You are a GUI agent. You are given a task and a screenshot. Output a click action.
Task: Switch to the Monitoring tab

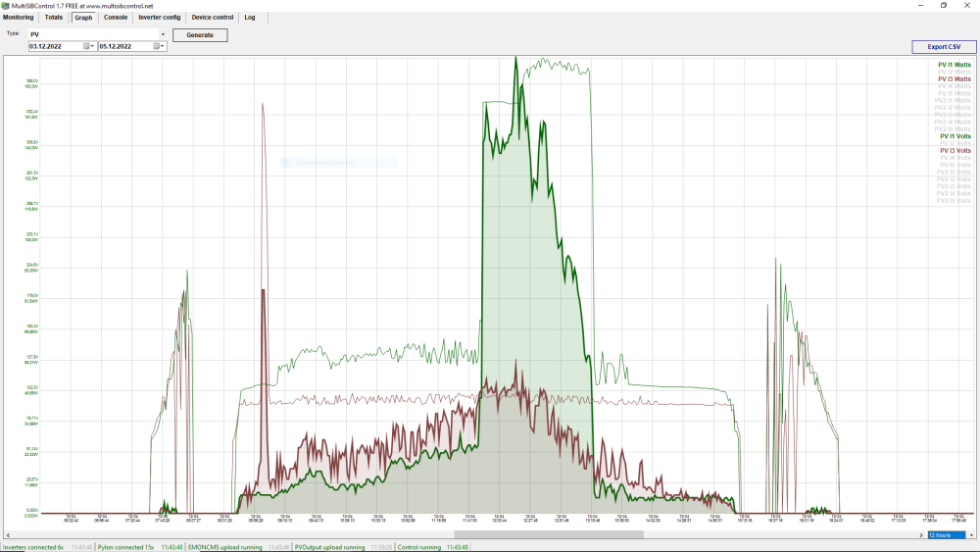click(x=18, y=18)
